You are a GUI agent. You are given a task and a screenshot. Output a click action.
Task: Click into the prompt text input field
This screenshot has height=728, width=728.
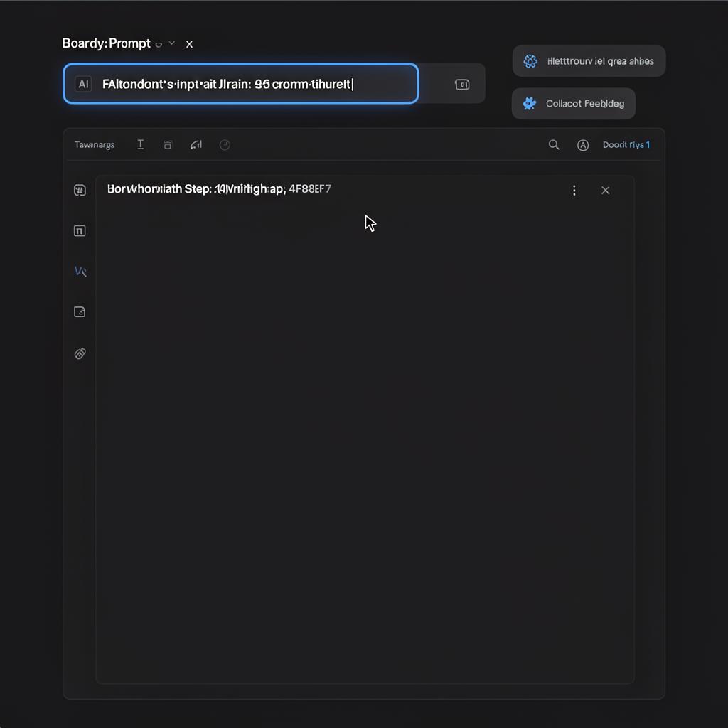point(241,84)
